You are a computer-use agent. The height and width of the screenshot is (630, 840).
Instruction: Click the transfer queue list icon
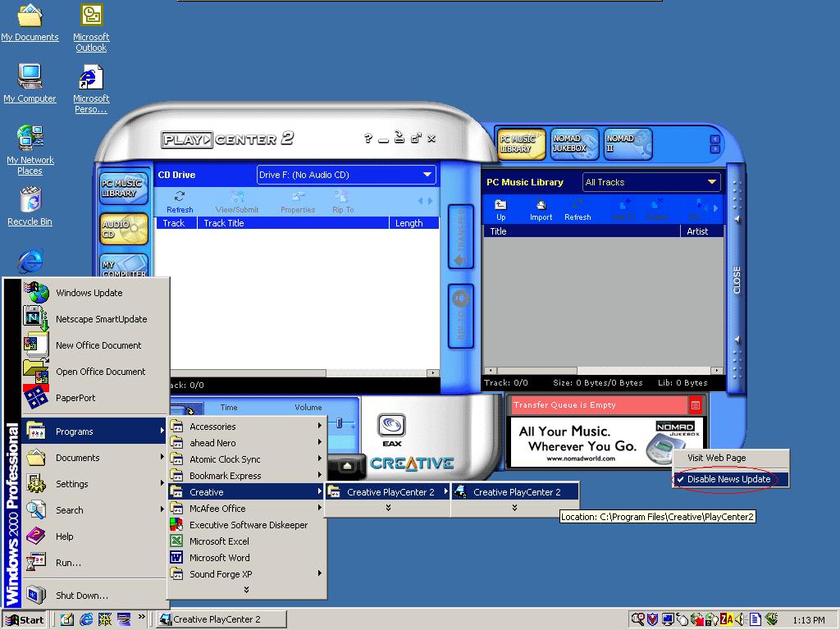pyautogui.click(x=696, y=405)
